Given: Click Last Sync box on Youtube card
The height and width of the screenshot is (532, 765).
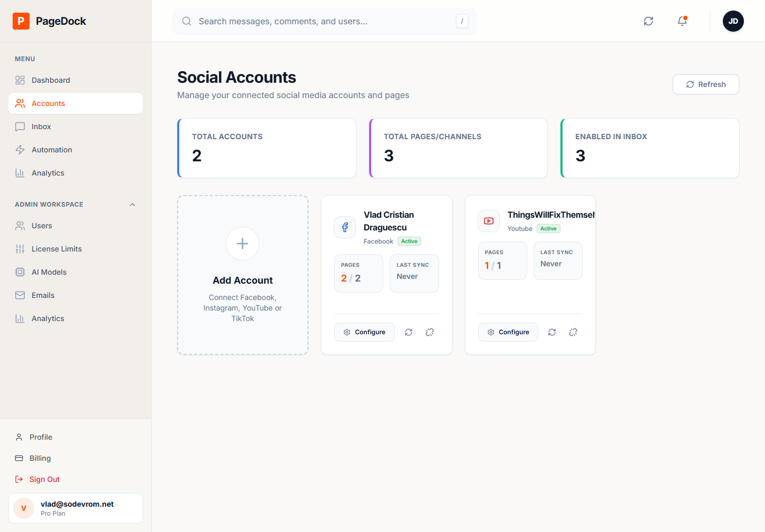Looking at the screenshot, I should point(558,260).
